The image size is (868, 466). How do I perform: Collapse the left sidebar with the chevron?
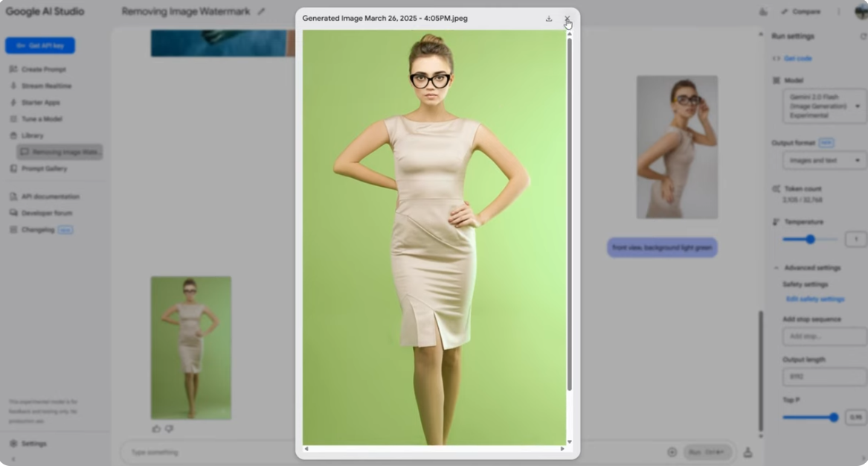coord(13,459)
